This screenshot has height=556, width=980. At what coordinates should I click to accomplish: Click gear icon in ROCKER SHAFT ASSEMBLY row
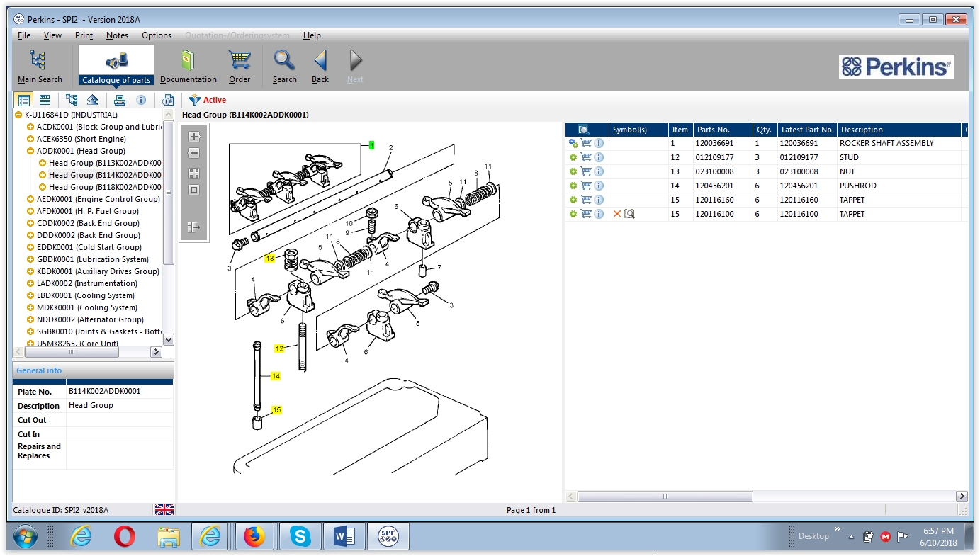coord(573,143)
